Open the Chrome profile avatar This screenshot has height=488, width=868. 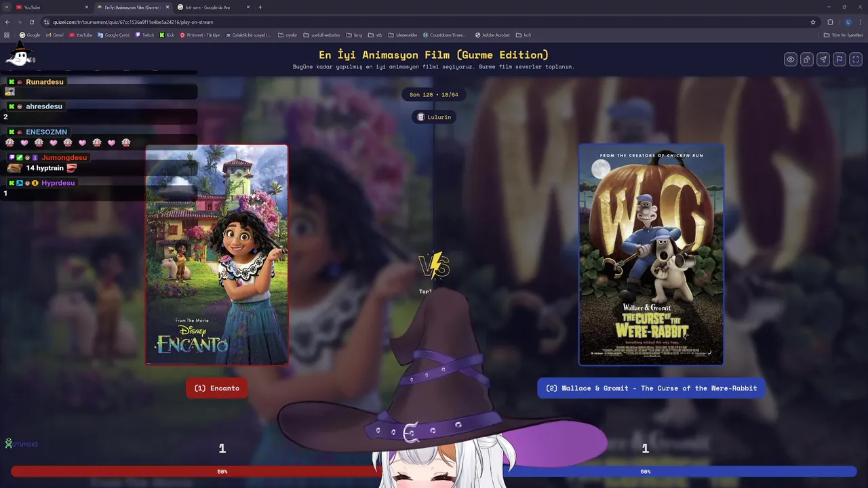[x=848, y=22]
